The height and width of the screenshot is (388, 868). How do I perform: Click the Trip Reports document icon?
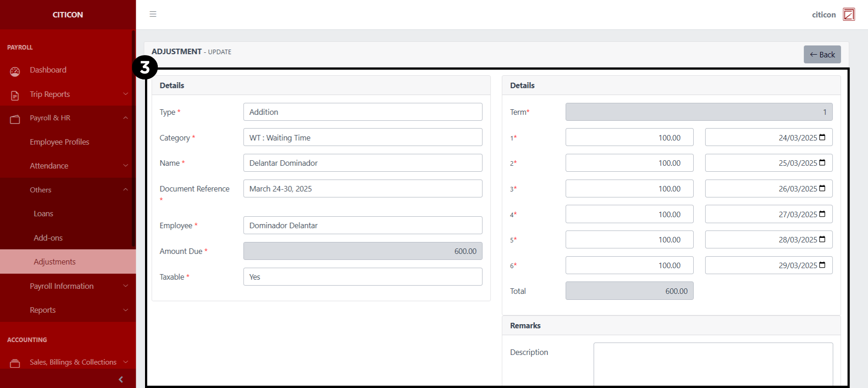15,95
